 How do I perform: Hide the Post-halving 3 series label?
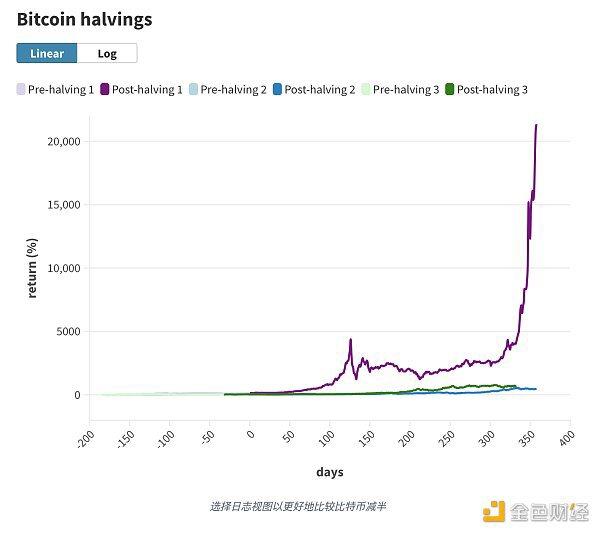click(492, 90)
